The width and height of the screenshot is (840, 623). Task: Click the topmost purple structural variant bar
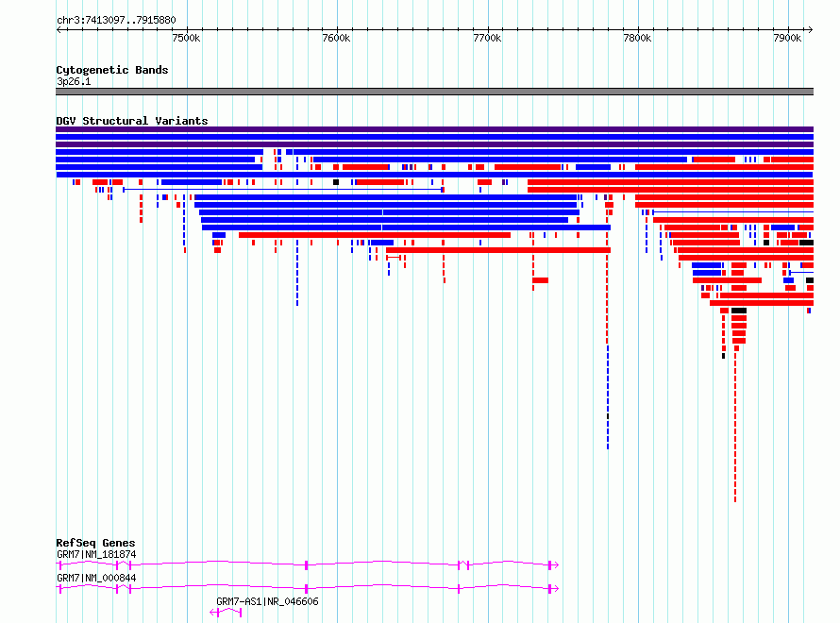click(x=434, y=129)
